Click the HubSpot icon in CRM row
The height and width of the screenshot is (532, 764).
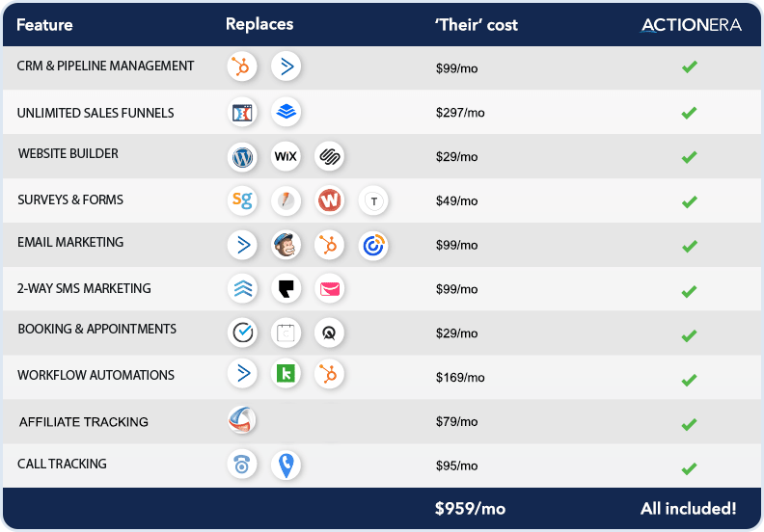point(241,66)
